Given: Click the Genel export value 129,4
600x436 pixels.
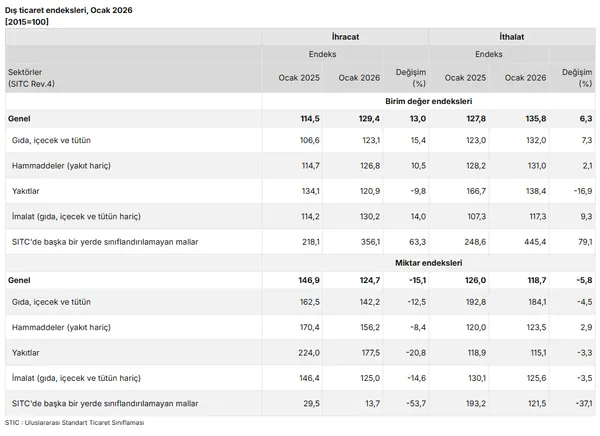Looking at the screenshot, I should pyautogui.click(x=368, y=118).
